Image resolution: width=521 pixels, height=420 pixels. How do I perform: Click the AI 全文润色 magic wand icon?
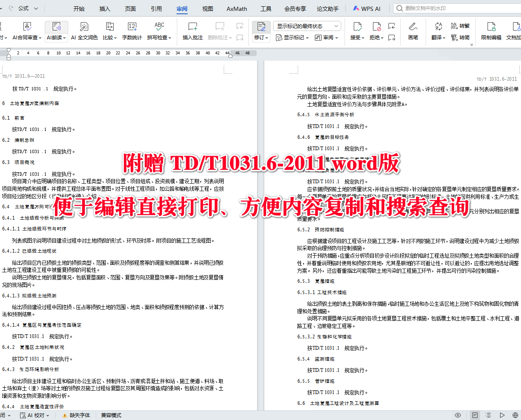pos(84,27)
